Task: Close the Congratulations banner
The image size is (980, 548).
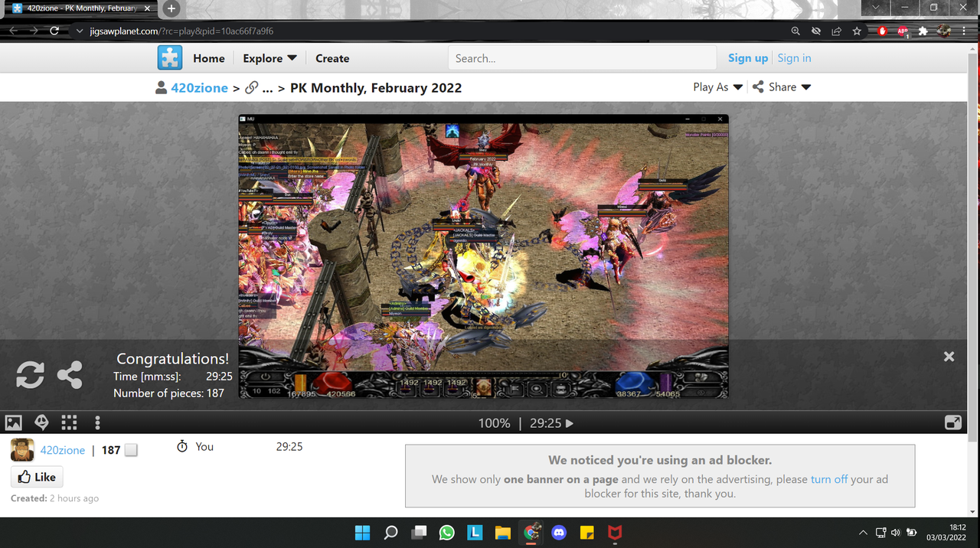Action: pyautogui.click(x=949, y=357)
